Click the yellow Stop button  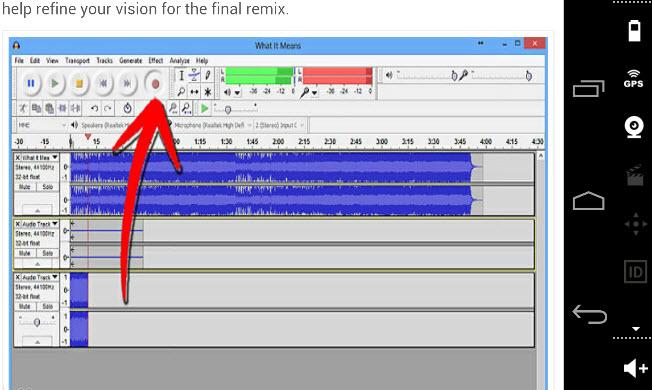(79, 84)
